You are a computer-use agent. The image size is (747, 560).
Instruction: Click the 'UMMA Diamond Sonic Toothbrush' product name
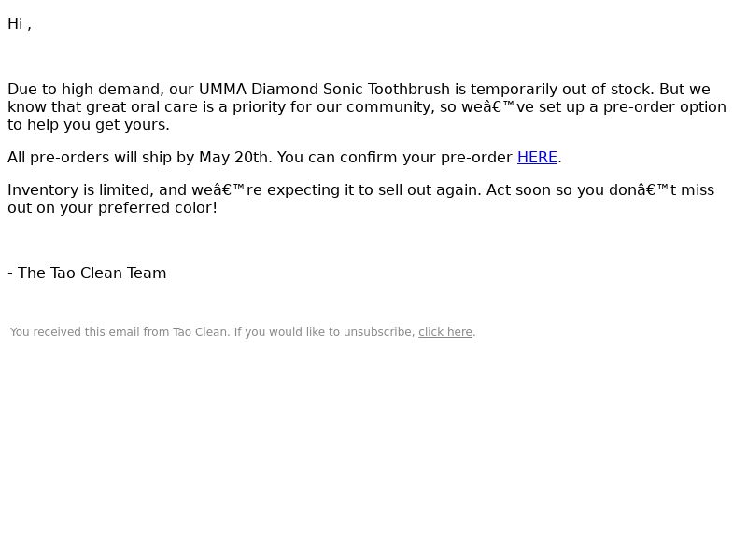324,89
